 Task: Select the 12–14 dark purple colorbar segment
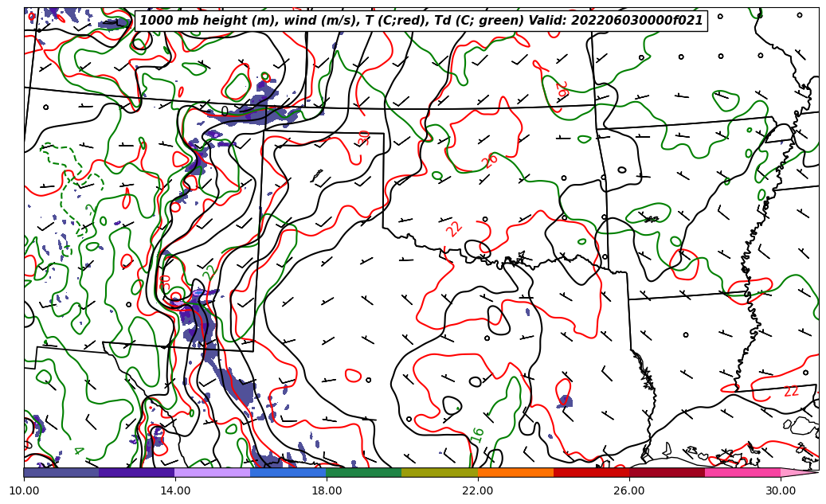[x=137, y=472]
